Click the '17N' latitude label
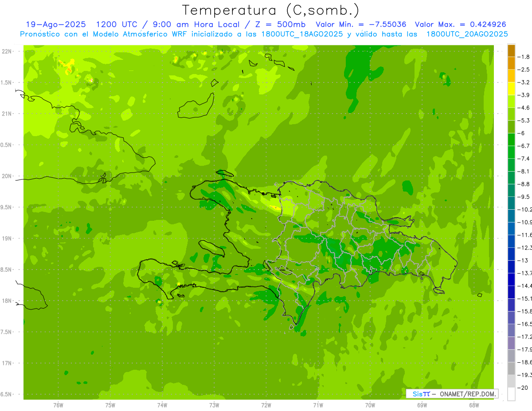This screenshot has height=411, width=532. (7, 363)
